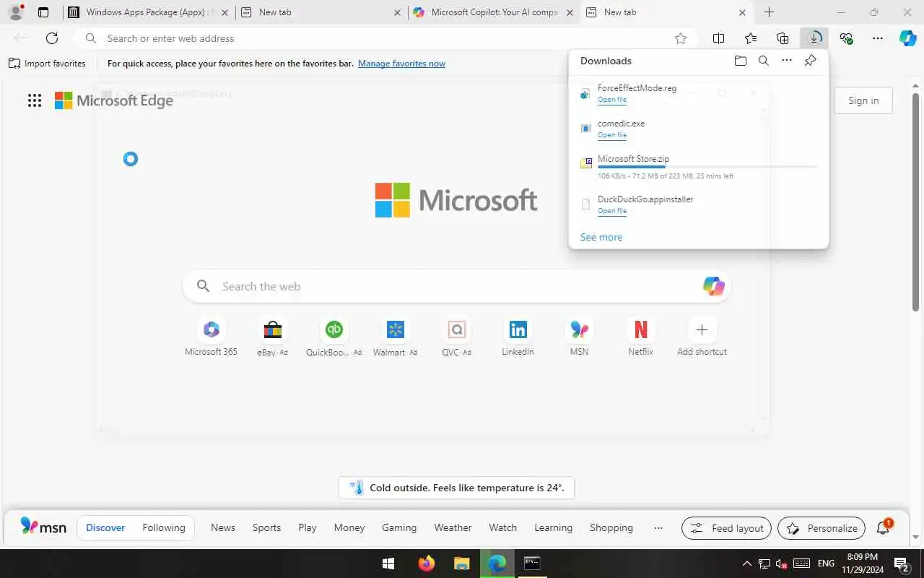Open file link for comedic.exe

pos(612,135)
